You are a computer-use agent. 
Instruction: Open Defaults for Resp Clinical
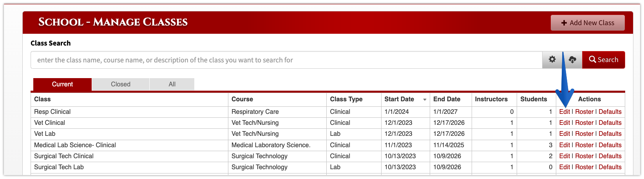click(x=610, y=111)
